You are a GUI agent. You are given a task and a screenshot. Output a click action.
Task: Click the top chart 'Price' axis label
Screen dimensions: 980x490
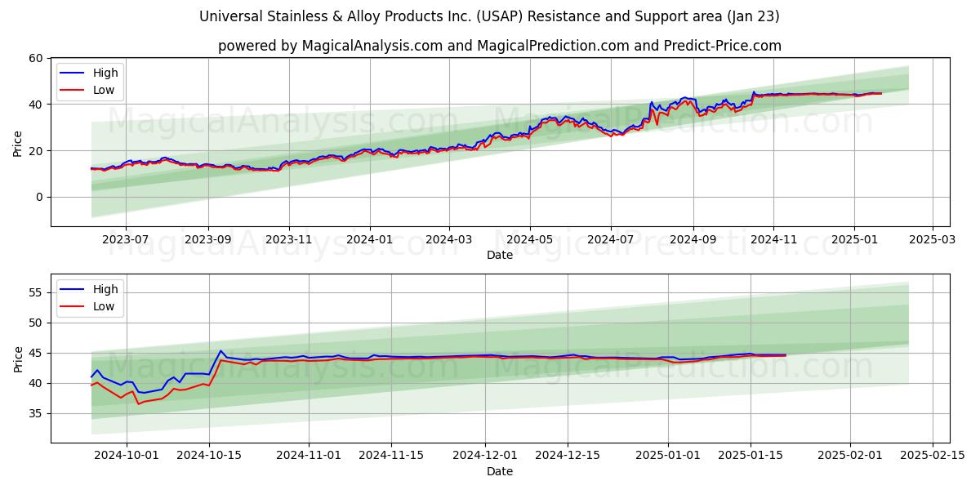click(18, 141)
